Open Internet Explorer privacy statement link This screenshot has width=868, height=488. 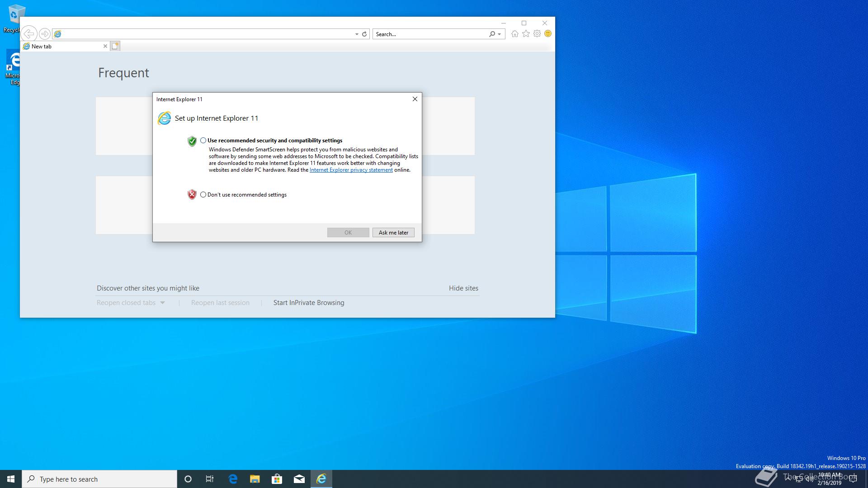click(x=351, y=170)
